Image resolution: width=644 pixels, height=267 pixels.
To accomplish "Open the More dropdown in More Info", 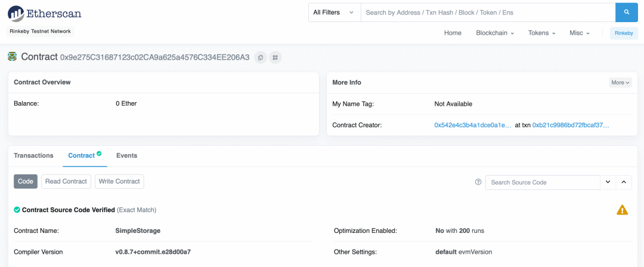I will coord(620,82).
